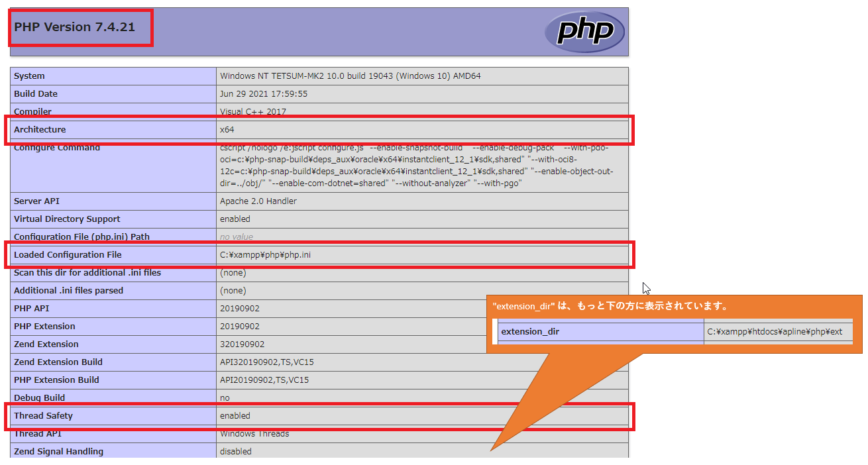Click the Zend Signal Handling disabled value
Screen dimensions: 868x465
(x=236, y=452)
